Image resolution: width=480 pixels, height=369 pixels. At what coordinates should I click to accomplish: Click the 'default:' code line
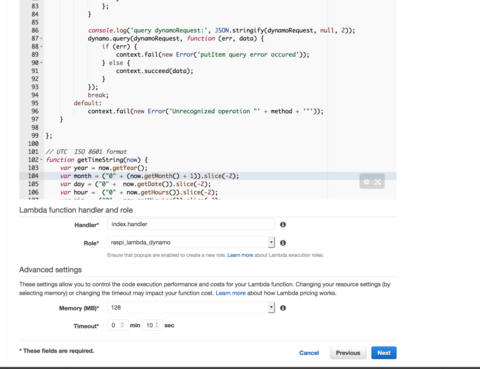[87, 103]
